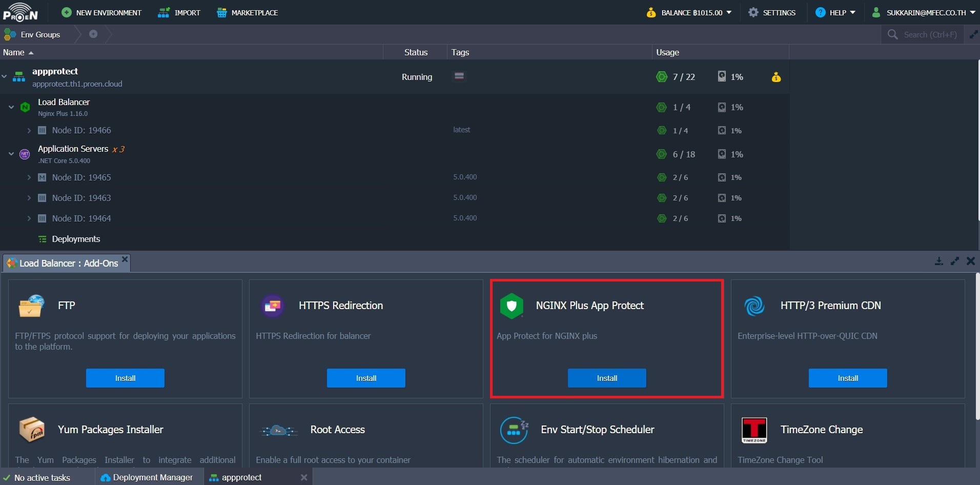Image resolution: width=980 pixels, height=485 pixels.
Task: Collapse the Load Balancer tree node
Action: click(11, 107)
